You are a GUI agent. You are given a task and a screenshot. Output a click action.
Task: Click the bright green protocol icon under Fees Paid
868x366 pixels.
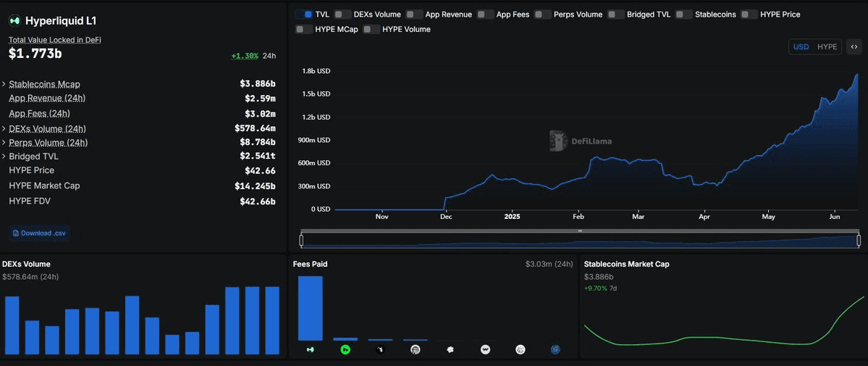(x=345, y=349)
